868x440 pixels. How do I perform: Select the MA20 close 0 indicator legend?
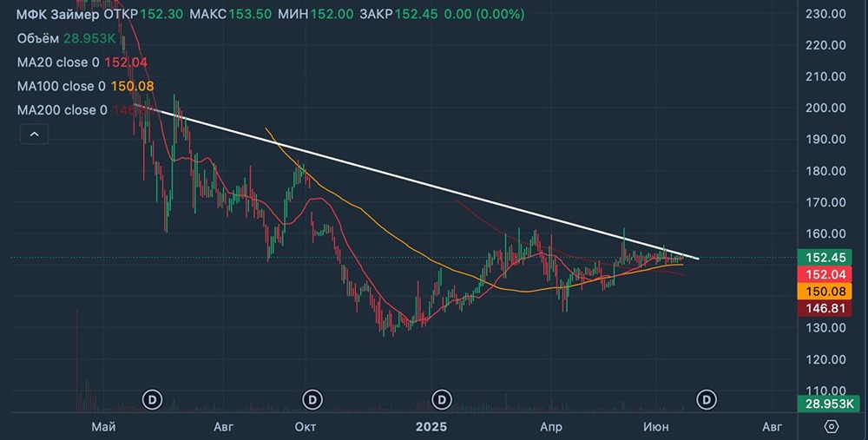coord(58,62)
